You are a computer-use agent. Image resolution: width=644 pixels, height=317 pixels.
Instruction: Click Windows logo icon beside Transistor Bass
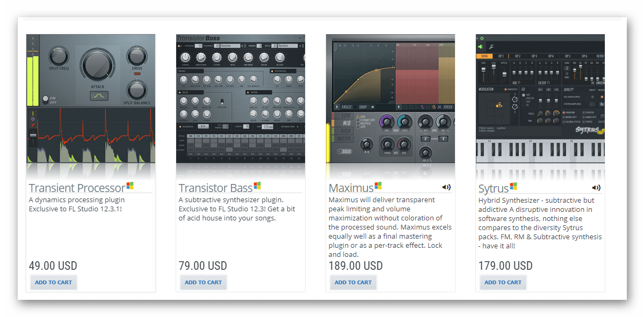pyautogui.click(x=257, y=186)
